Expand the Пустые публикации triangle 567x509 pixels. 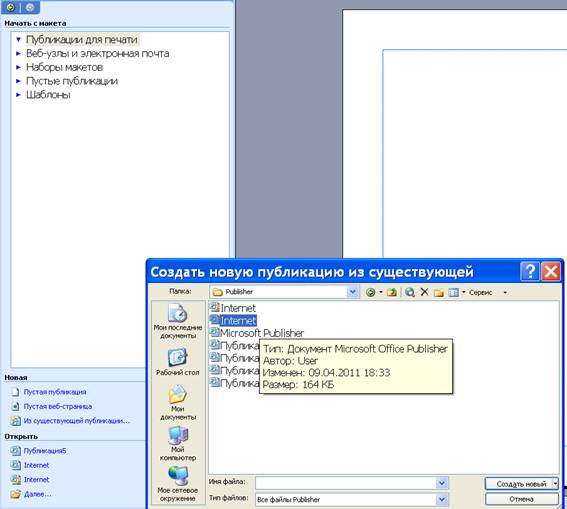pos(18,81)
